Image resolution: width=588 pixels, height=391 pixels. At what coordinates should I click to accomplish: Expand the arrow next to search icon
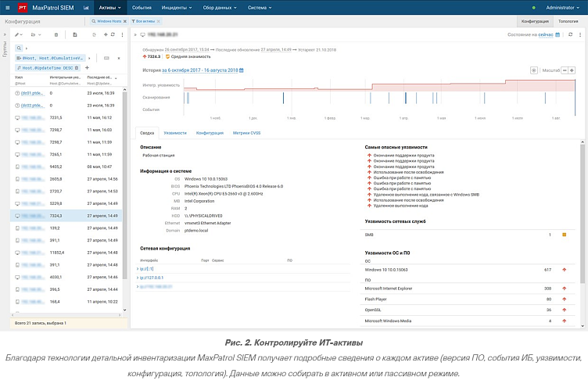[27, 48]
